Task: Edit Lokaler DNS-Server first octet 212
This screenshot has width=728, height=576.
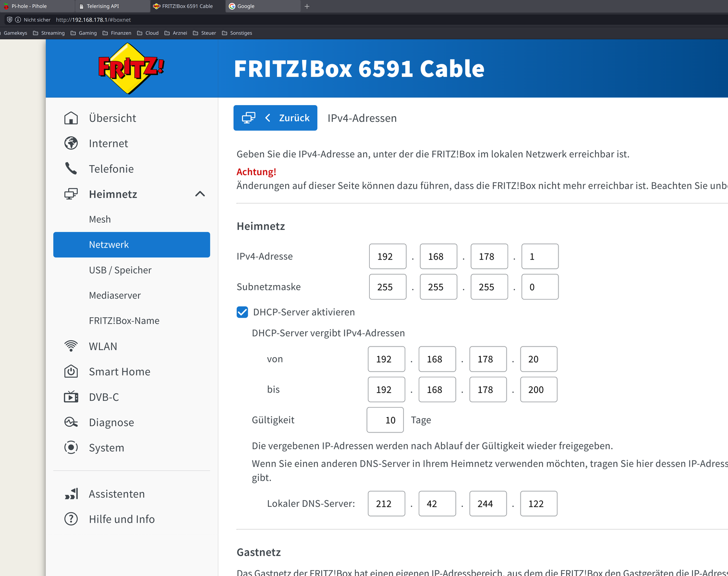Action: click(387, 504)
